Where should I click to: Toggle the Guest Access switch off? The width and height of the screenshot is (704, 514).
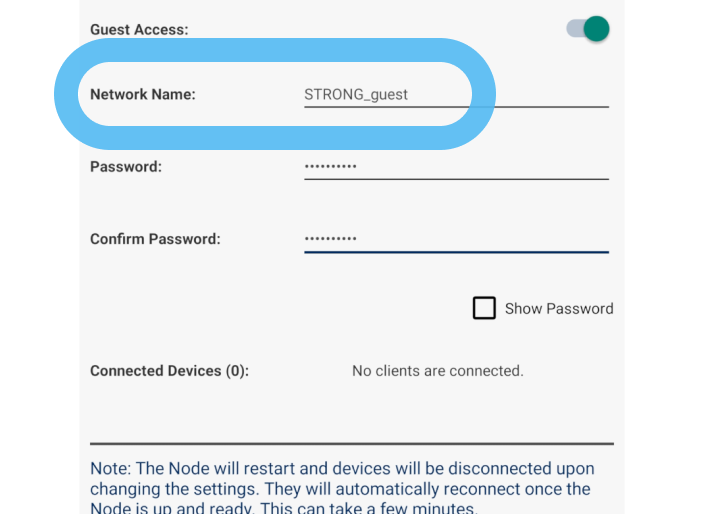[x=588, y=29]
